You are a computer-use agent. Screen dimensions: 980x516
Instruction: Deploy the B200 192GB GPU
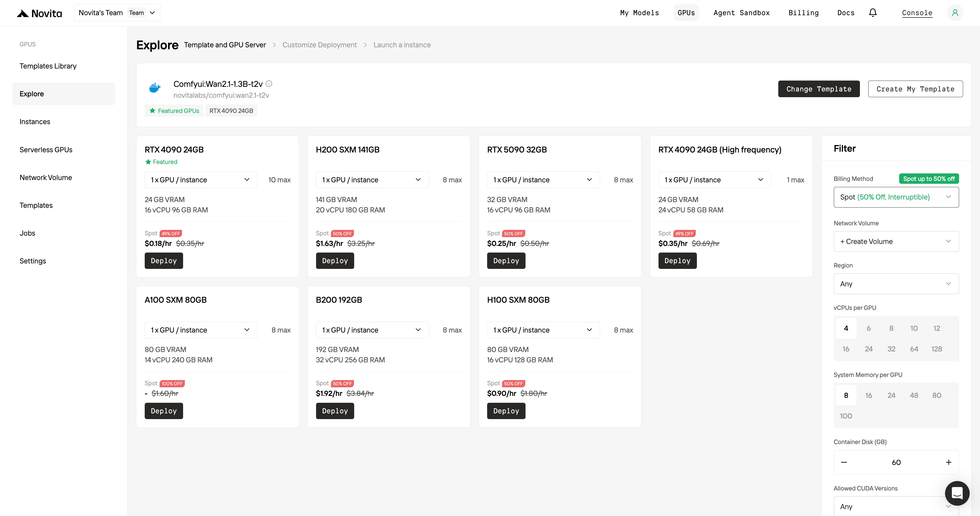click(335, 411)
